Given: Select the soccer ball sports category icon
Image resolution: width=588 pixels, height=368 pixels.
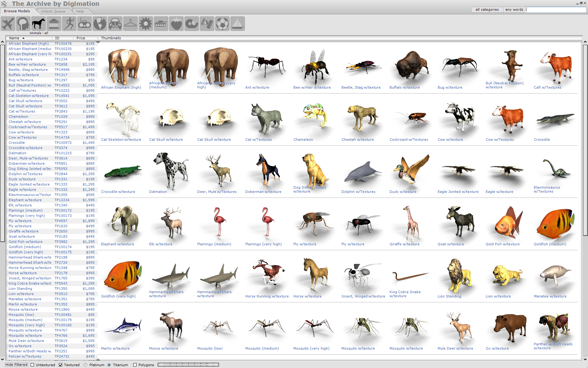Looking at the screenshot, I should [x=222, y=24].
